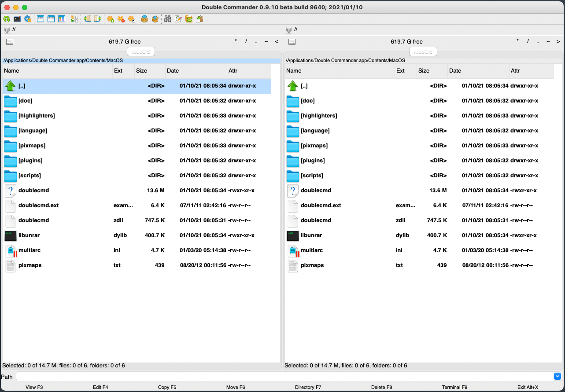
Task: Open terminal via black console toolbar icon
Action: point(17,19)
